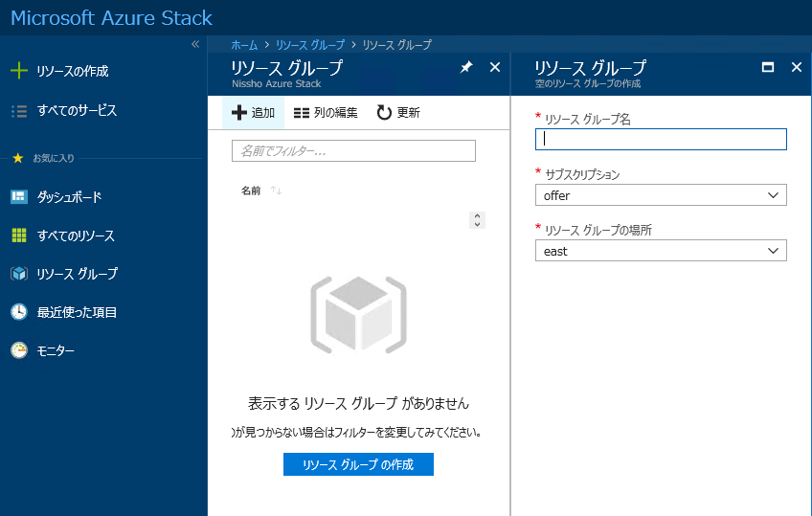Click the cube icon for リソース グループ in sidebar
Image resolution: width=812 pixels, height=516 pixels.
tap(19, 273)
